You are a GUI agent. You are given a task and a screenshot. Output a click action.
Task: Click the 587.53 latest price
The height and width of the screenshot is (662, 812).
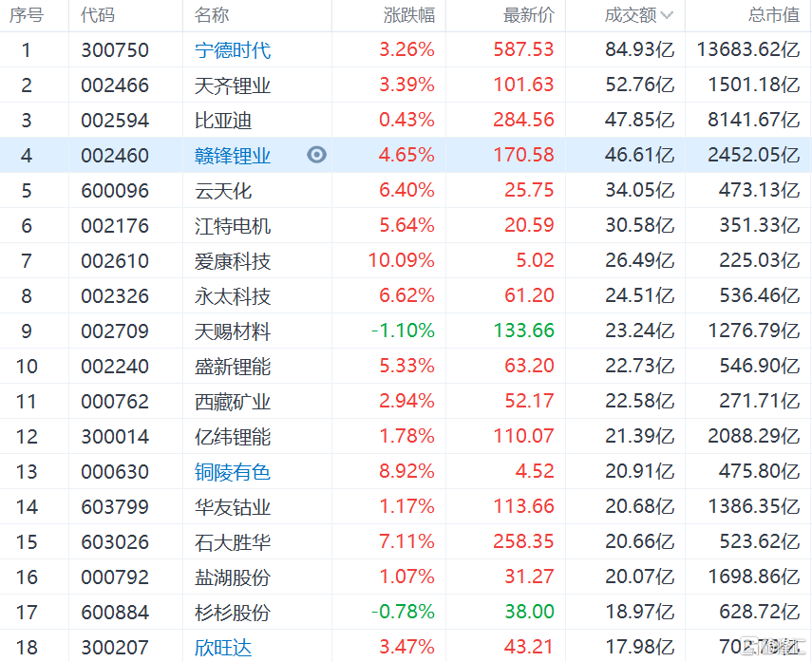[x=523, y=49]
